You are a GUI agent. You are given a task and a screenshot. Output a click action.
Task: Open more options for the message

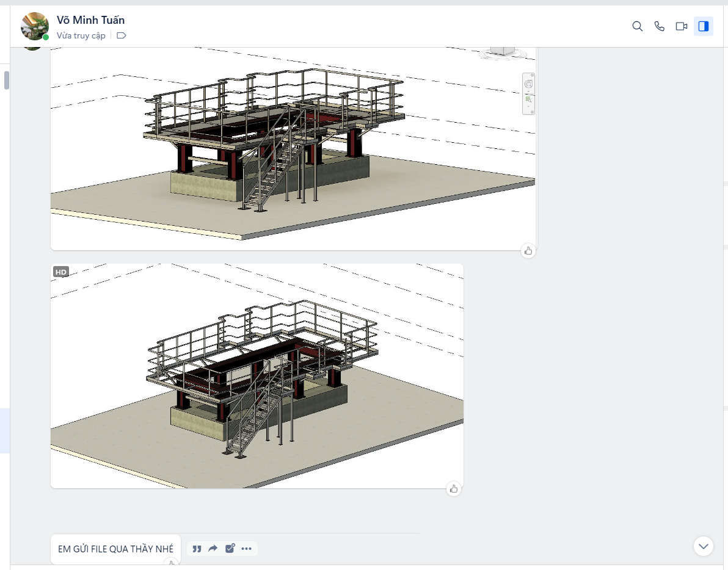point(246,549)
